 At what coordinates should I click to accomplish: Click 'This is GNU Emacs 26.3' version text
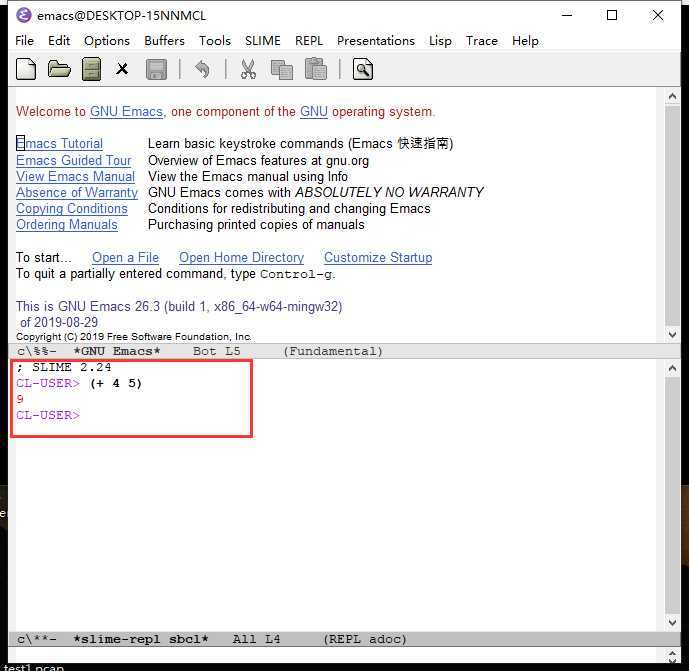[x=88, y=306]
